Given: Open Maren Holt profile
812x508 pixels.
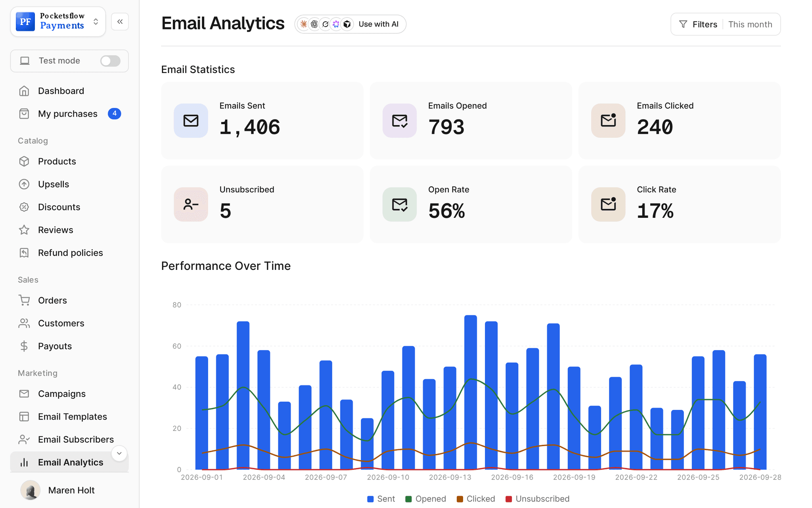Looking at the screenshot, I should (69, 490).
